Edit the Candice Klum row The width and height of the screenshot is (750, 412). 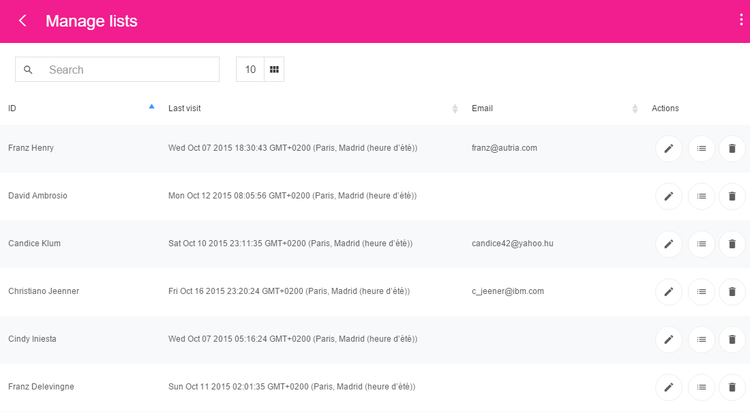pos(669,244)
